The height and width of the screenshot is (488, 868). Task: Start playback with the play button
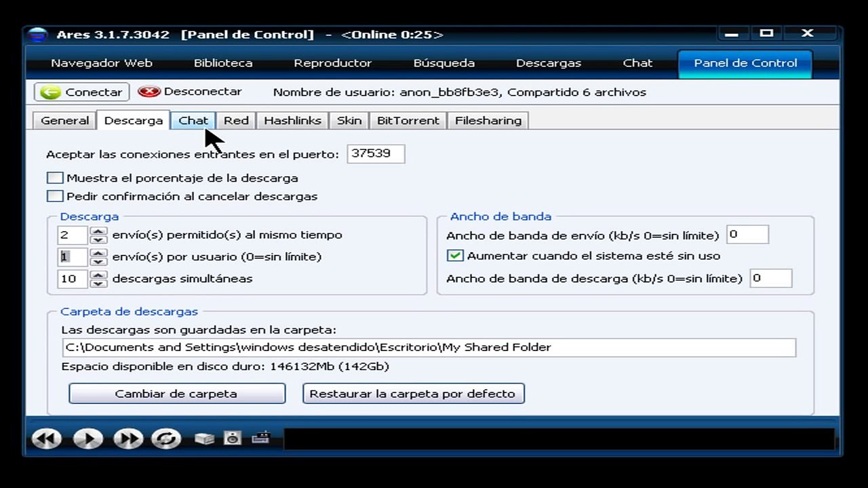[87, 439]
